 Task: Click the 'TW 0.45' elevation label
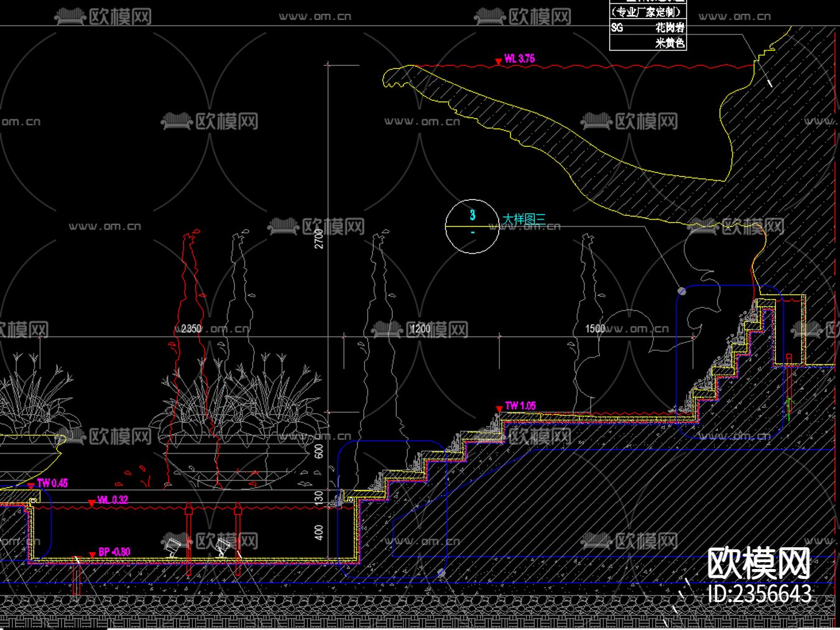pos(53,483)
